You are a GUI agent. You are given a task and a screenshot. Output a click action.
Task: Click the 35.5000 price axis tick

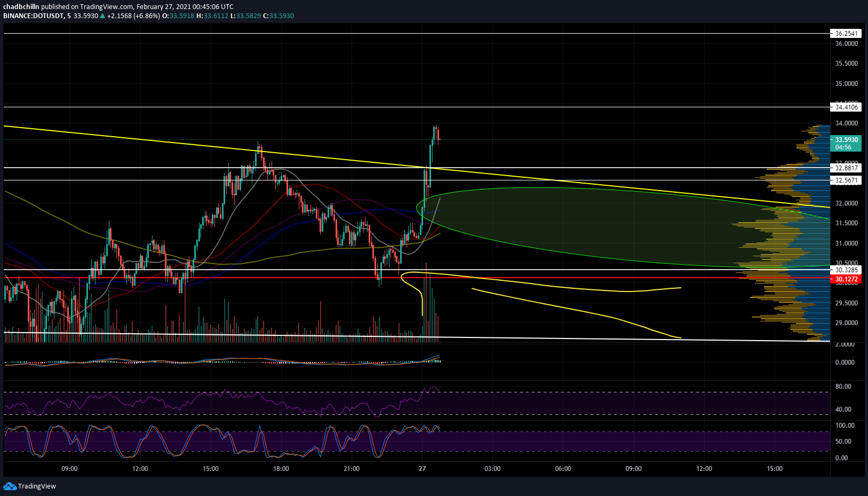coord(846,64)
